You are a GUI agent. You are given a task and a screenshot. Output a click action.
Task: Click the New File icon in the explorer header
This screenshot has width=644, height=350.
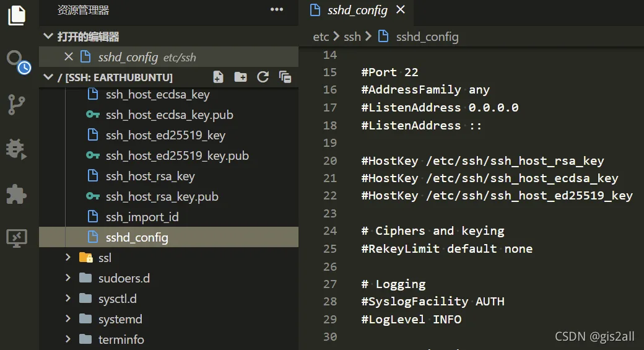pos(219,77)
